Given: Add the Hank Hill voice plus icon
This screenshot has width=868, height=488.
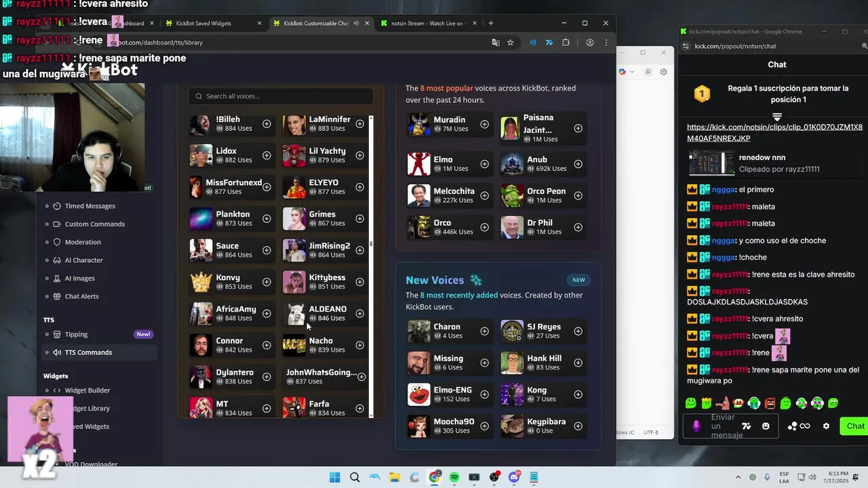Looking at the screenshot, I should 578,363.
